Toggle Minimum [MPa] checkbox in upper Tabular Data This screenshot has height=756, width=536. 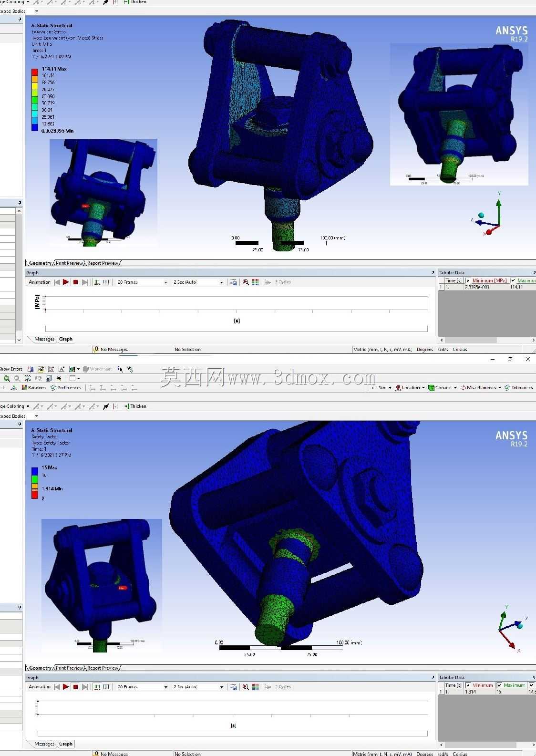click(x=468, y=280)
